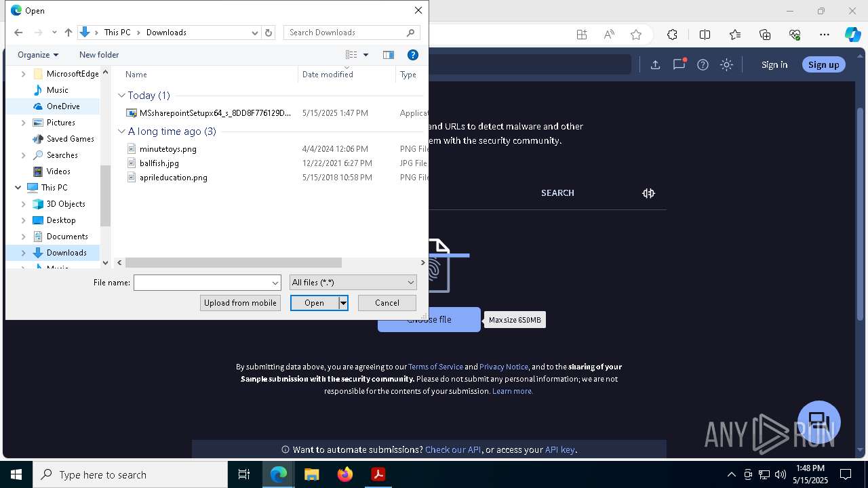Collapse the Today group
The height and width of the screenshot is (488, 868).
point(121,96)
